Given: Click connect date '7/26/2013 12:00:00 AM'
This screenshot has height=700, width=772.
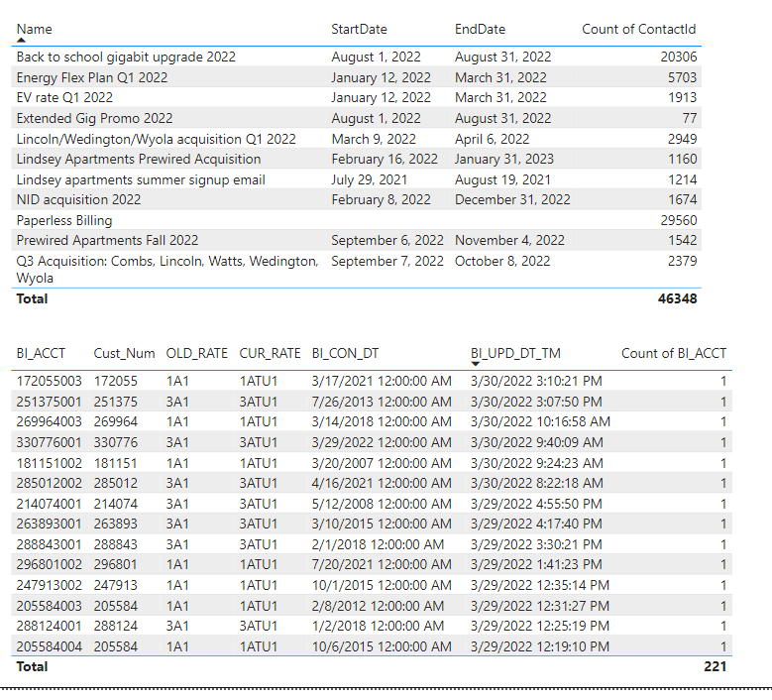Looking at the screenshot, I should click(382, 402).
